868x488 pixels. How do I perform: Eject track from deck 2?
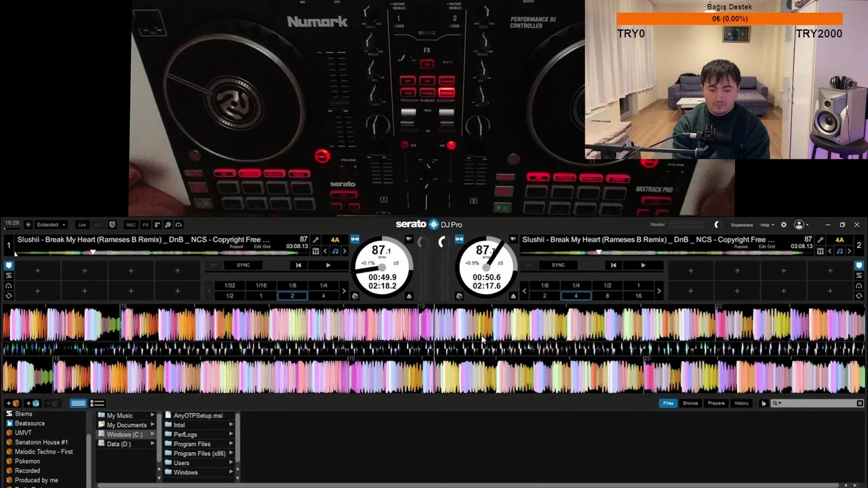pyautogui.click(x=513, y=296)
